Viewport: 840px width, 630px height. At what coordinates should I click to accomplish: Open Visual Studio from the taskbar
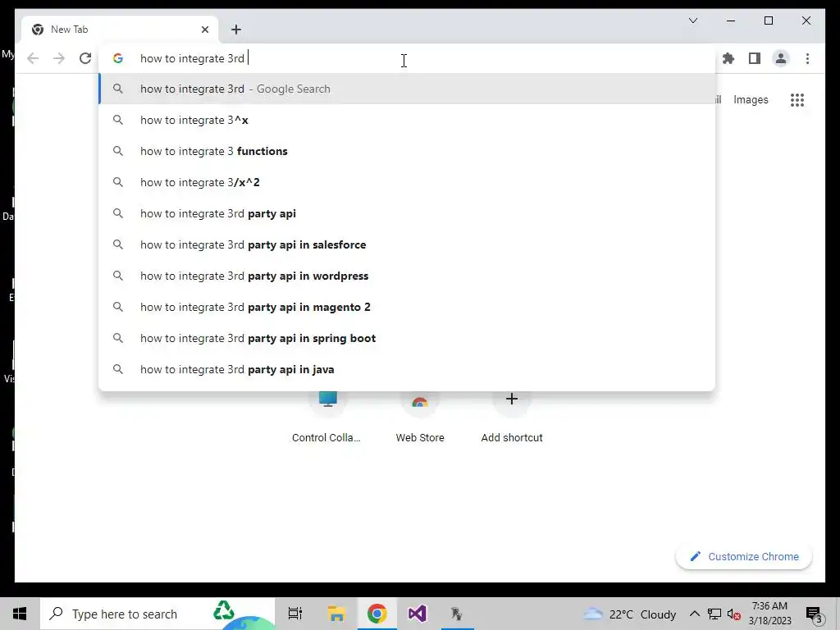tap(418, 614)
